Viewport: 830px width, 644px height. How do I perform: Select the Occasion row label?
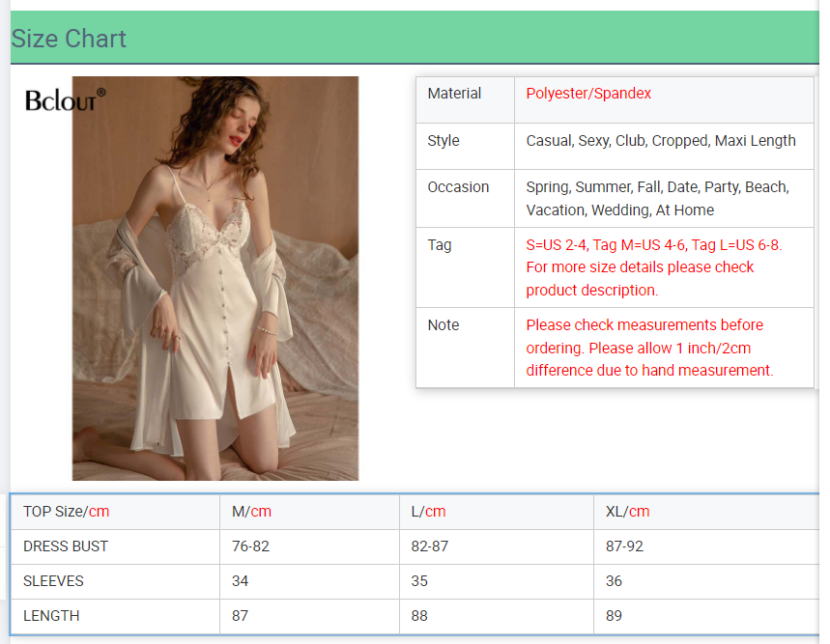pyautogui.click(x=458, y=186)
